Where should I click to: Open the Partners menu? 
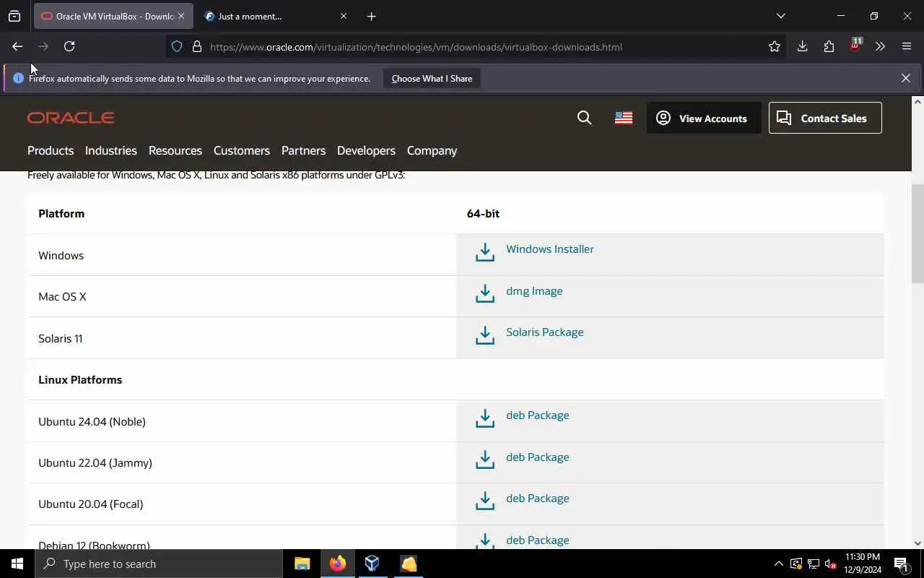coord(303,150)
